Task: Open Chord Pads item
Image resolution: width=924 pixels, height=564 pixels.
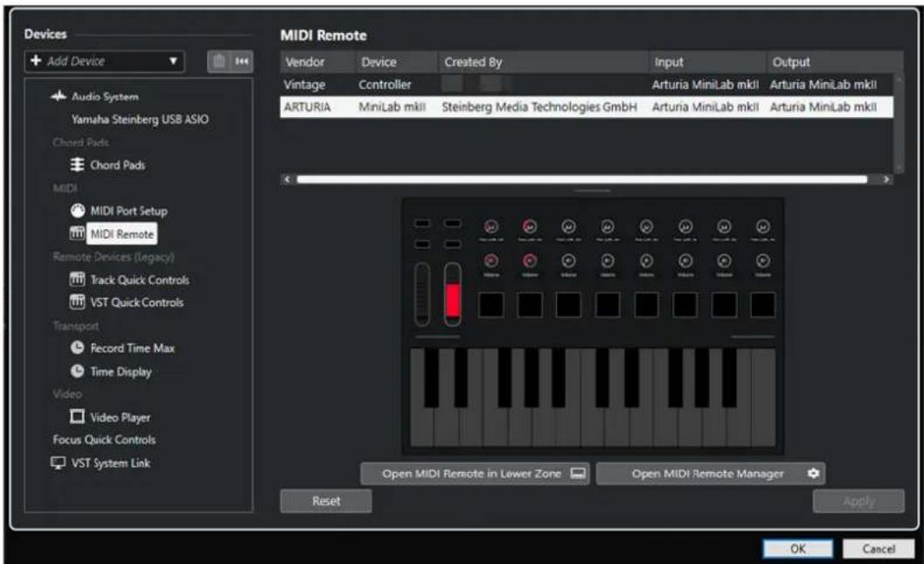Action: [x=117, y=165]
